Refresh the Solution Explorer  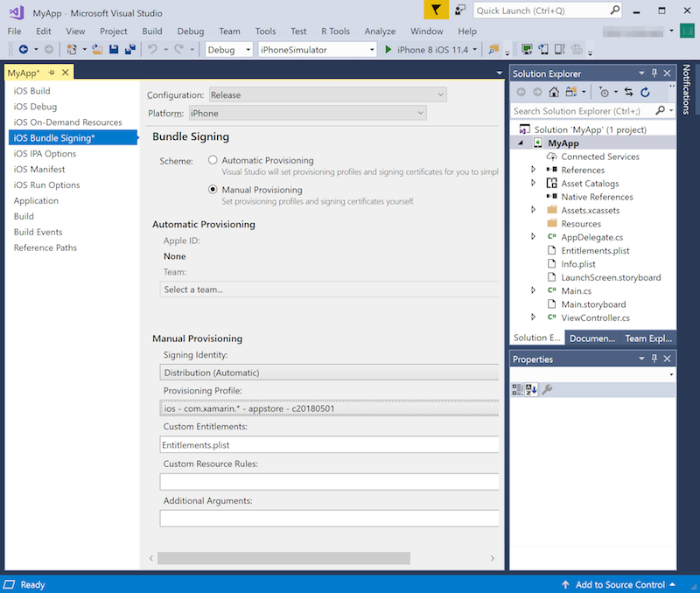pyautogui.click(x=645, y=92)
